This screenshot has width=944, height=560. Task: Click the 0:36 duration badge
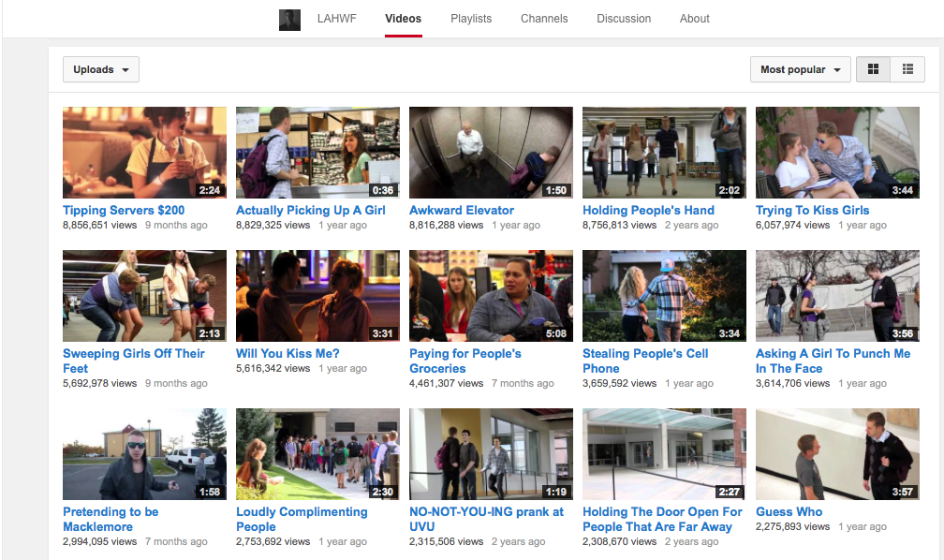click(x=383, y=190)
